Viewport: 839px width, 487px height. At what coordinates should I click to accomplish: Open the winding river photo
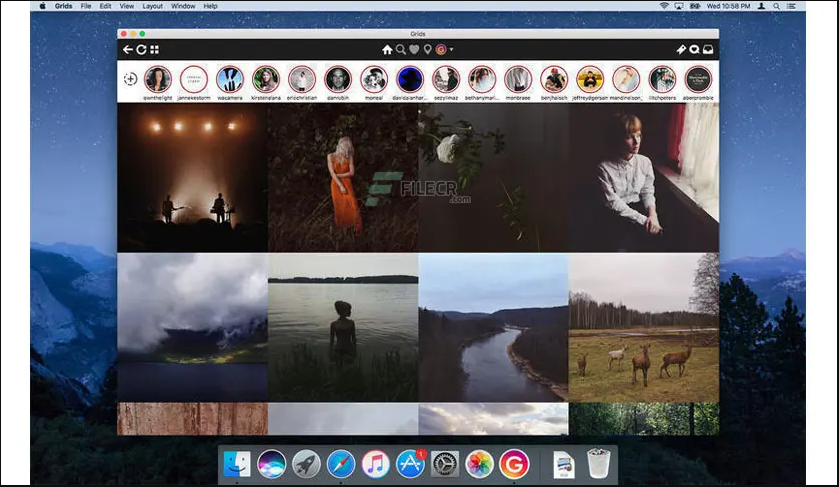point(493,328)
